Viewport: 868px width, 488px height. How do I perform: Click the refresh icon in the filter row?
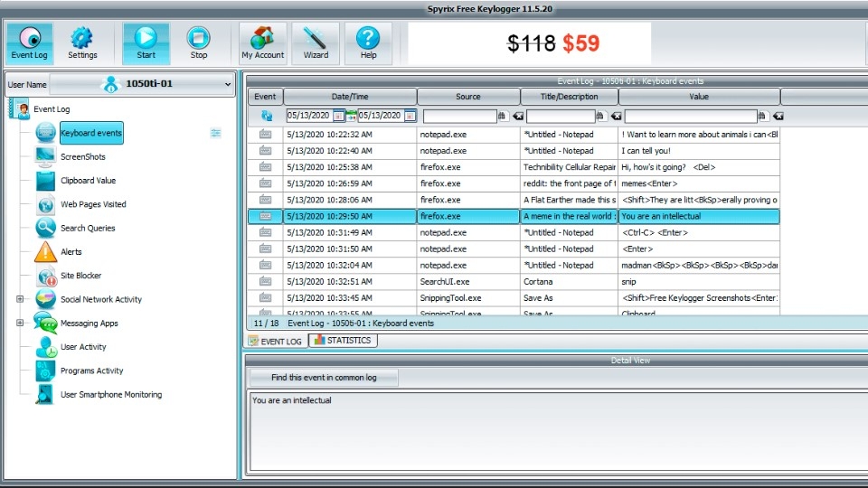pos(266,116)
